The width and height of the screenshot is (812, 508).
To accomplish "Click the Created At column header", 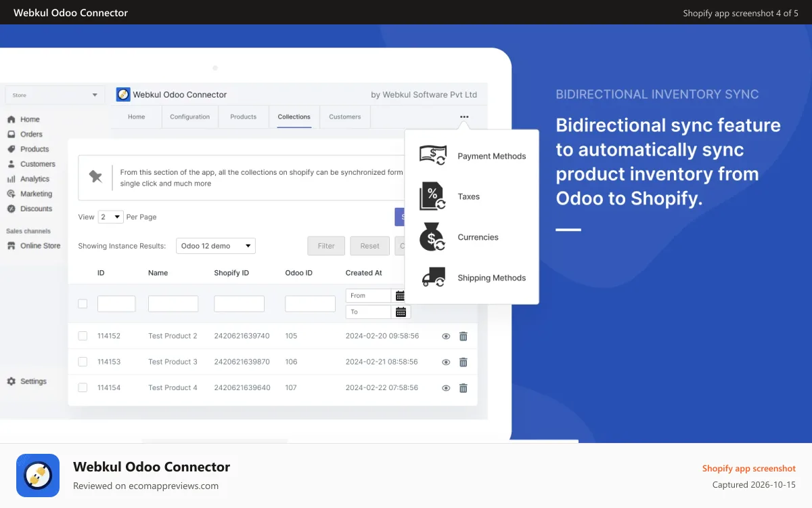I will 364,273.
